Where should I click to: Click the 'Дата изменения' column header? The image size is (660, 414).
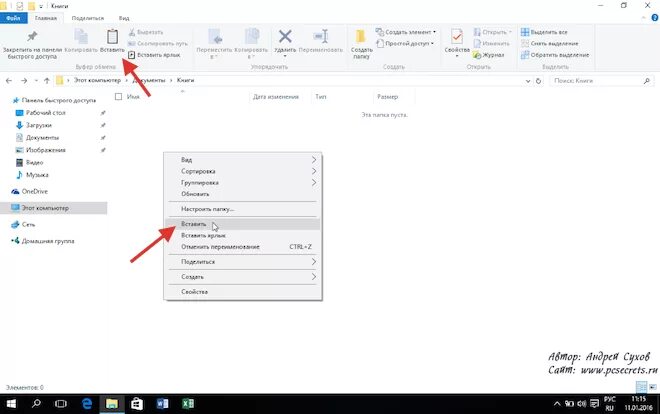coord(276,97)
